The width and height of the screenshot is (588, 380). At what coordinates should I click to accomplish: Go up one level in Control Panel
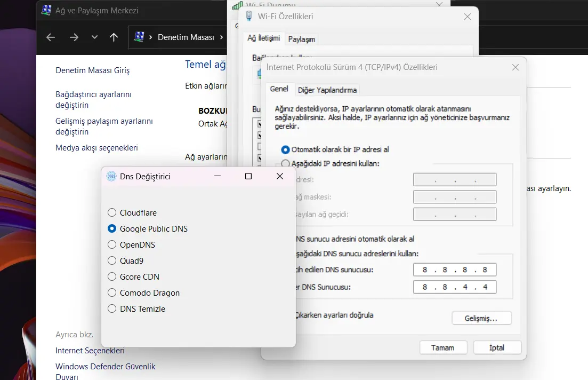114,37
